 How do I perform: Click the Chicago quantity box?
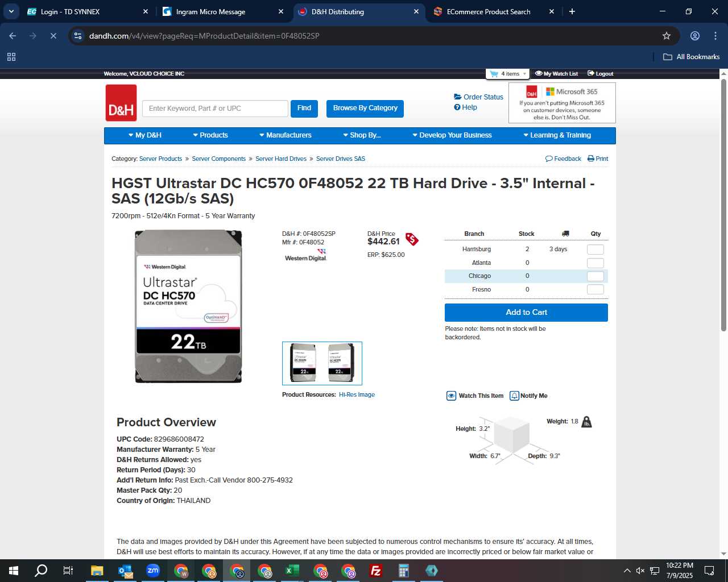point(595,276)
